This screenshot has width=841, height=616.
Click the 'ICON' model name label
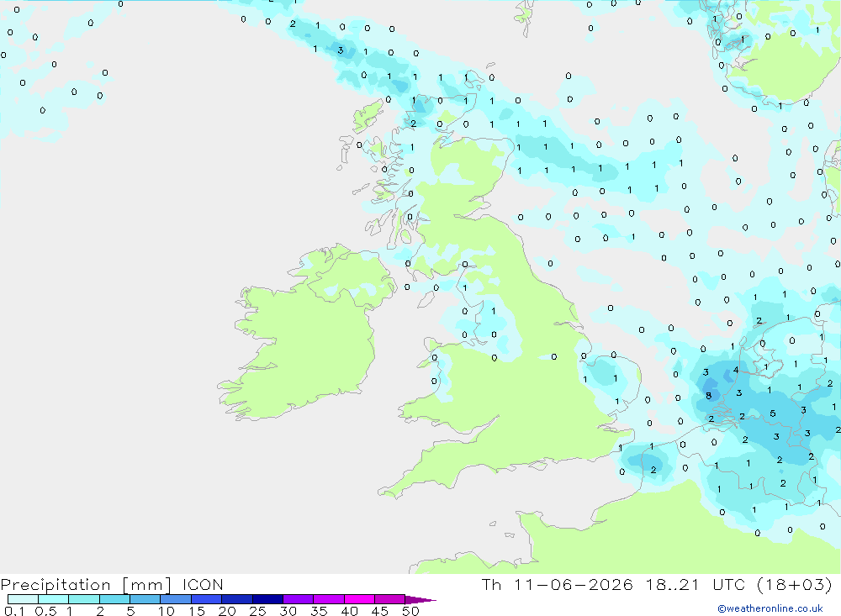pos(203,585)
